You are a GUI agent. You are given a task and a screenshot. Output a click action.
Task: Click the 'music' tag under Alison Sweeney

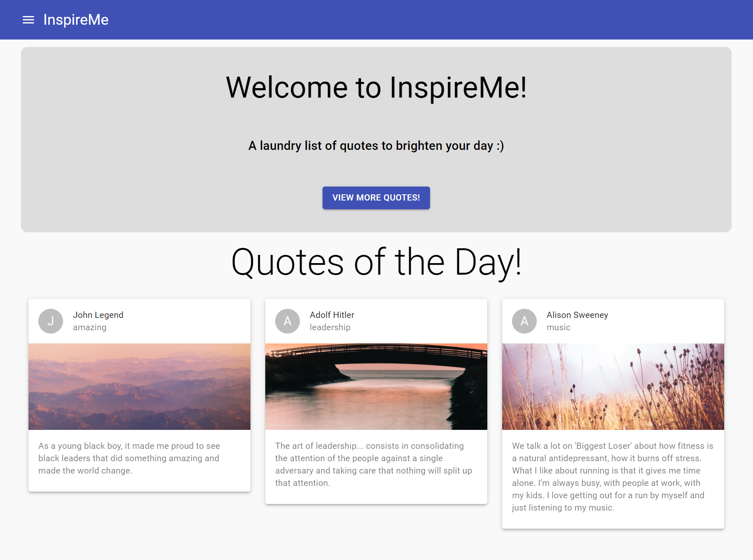click(558, 327)
